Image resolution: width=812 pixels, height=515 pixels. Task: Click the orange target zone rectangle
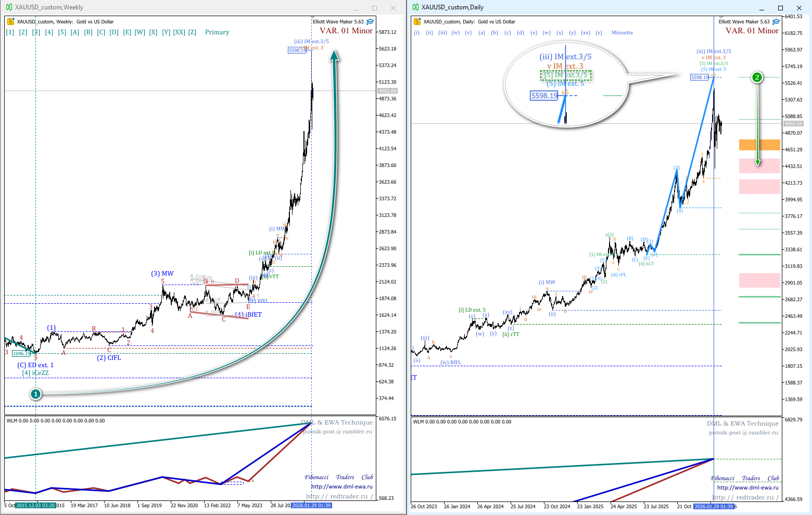click(759, 145)
